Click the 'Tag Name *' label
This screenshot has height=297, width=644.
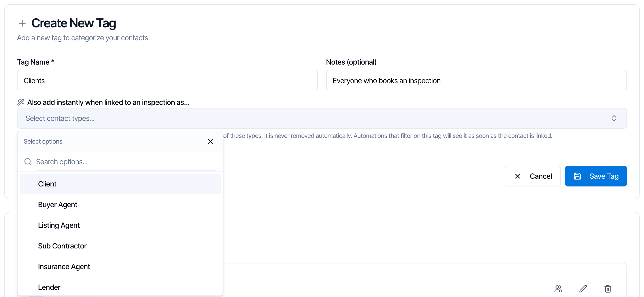(x=36, y=62)
